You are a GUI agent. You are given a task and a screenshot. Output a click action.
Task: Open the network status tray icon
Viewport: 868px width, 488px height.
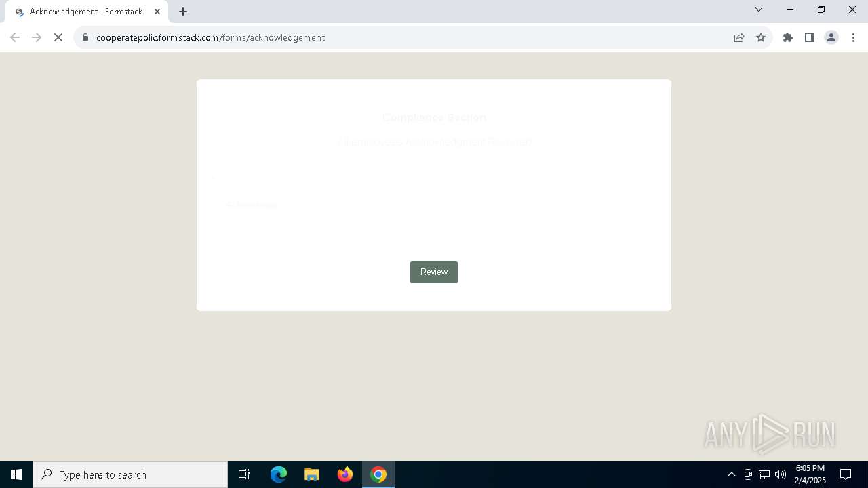click(764, 474)
